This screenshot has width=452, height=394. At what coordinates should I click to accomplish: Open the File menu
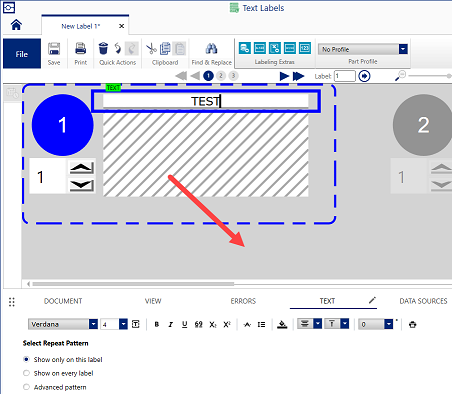point(22,54)
